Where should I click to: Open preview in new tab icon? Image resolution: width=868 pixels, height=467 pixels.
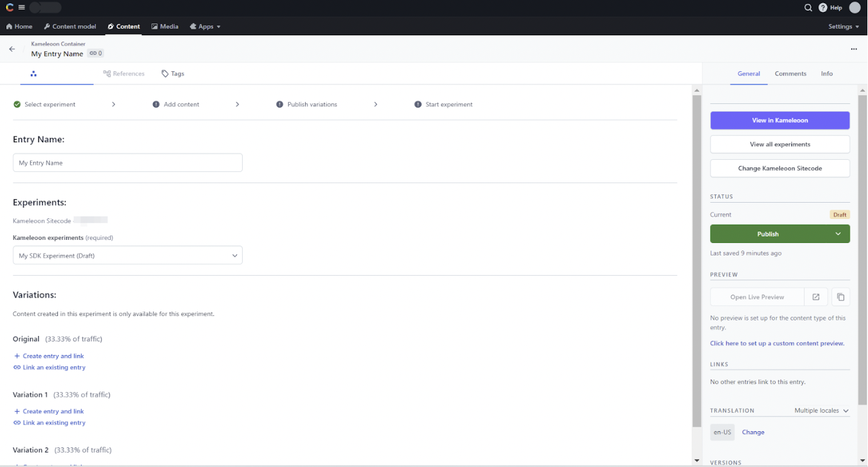[x=816, y=297]
